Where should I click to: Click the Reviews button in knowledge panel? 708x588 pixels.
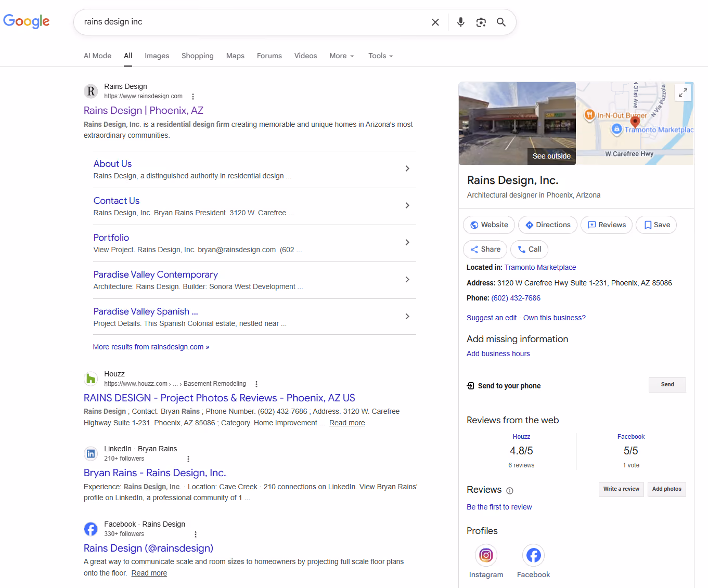click(607, 225)
